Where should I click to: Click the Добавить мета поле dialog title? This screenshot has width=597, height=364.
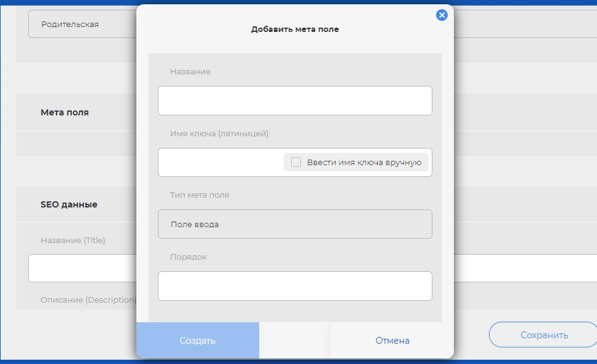pos(295,29)
